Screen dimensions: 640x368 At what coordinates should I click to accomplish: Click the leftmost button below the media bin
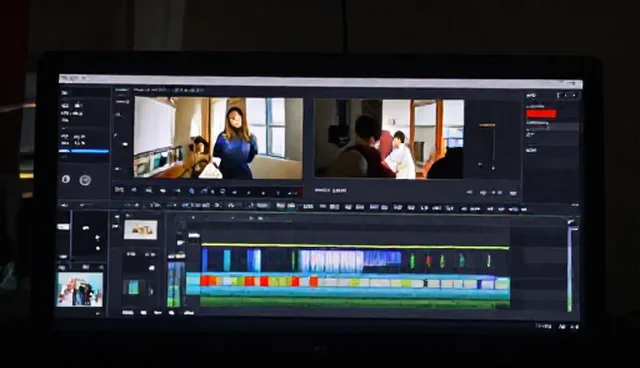(x=128, y=313)
